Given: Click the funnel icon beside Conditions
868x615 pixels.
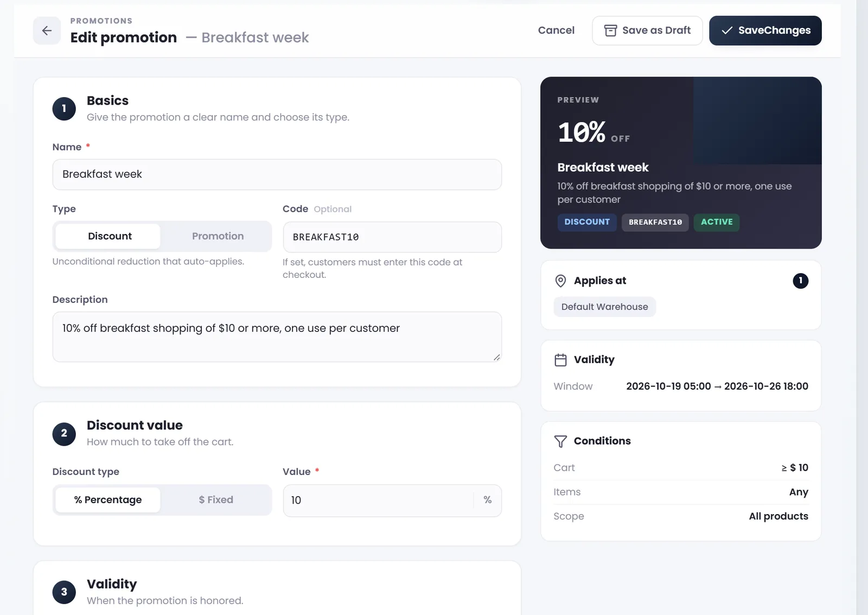Looking at the screenshot, I should [560, 441].
